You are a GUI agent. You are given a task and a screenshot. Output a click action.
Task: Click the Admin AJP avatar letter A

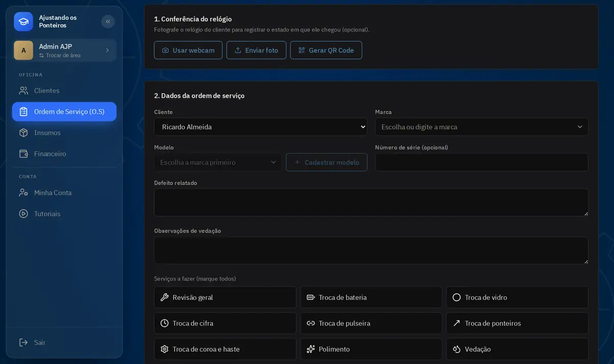pyautogui.click(x=24, y=50)
